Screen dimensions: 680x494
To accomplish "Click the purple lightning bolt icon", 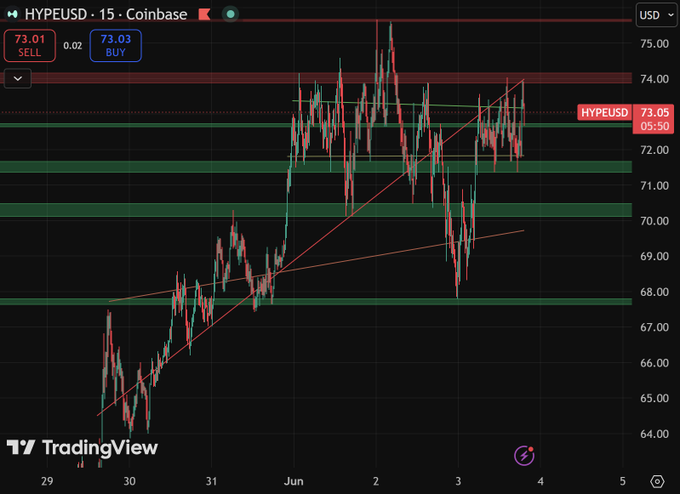I will (524, 455).
